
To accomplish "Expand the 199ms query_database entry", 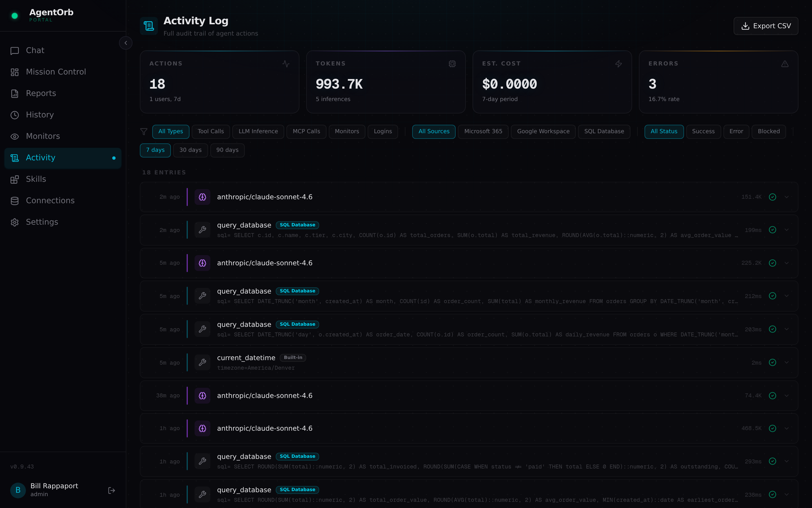I will coord(787,230).
